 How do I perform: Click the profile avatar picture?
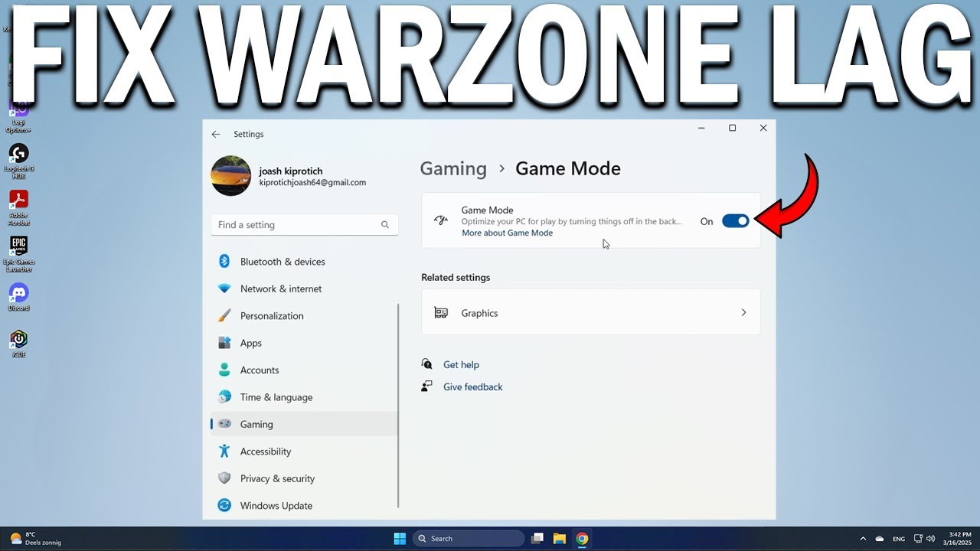(230, 176)
